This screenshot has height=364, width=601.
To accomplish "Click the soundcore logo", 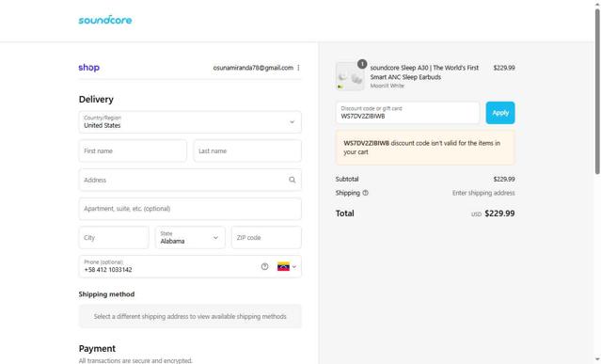I will pos(105,20).
